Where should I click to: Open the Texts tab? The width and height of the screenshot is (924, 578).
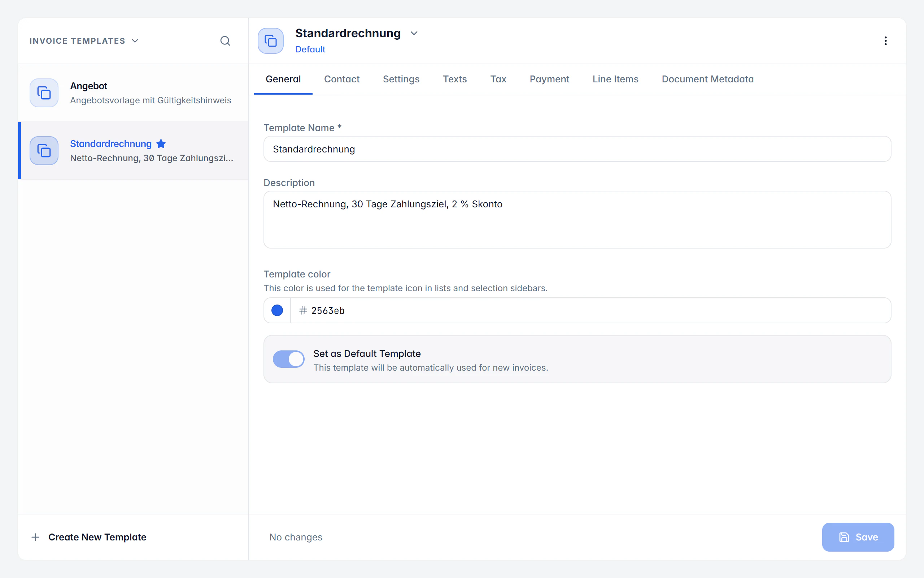coord(455,79)
